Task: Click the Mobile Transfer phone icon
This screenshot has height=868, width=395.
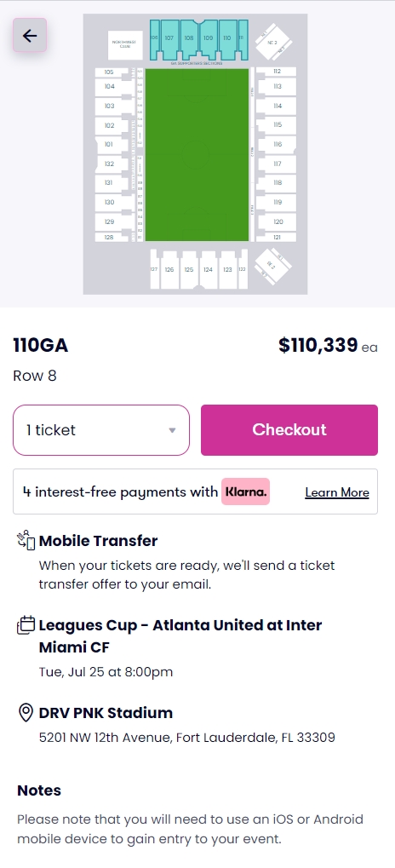Action: tap(26, 540)
